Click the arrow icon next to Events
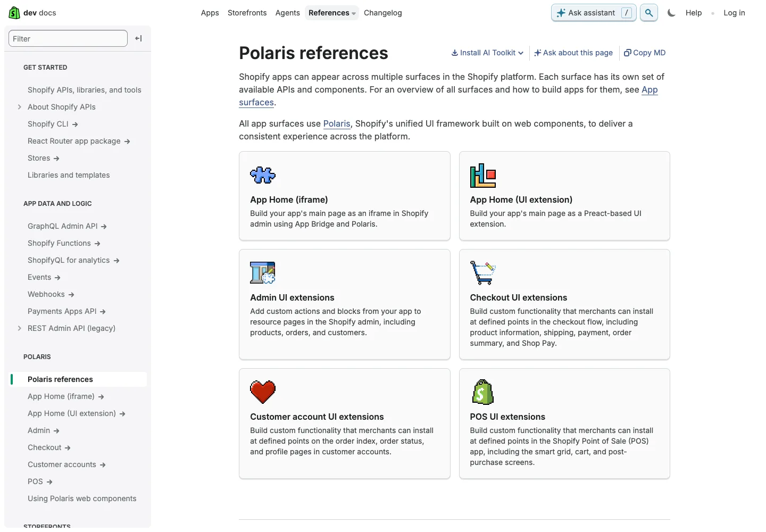 (57, 278)
